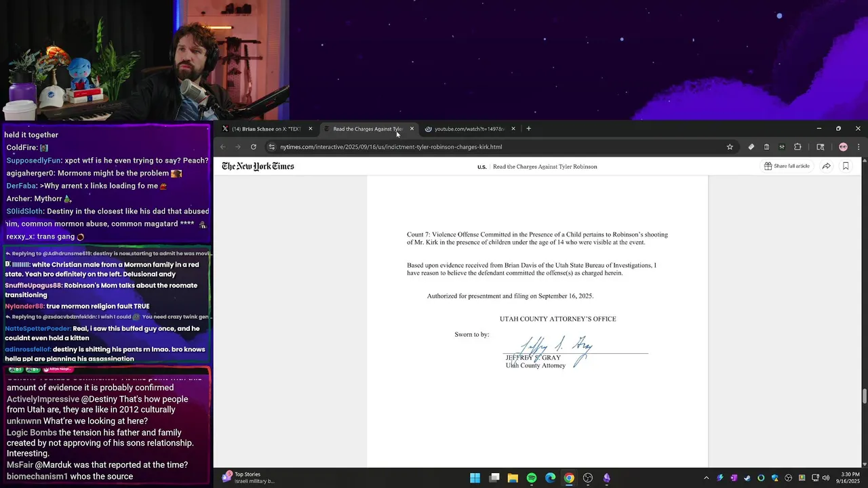Open the ticket-shaped extension icon
The width and height of the screenshot is (868, 488).
pos(751,146)
